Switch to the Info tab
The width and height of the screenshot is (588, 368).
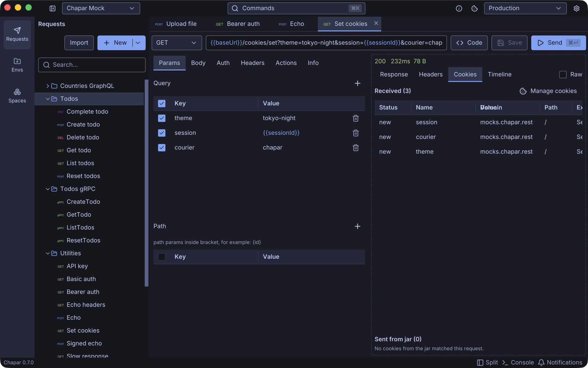point(313,63)
